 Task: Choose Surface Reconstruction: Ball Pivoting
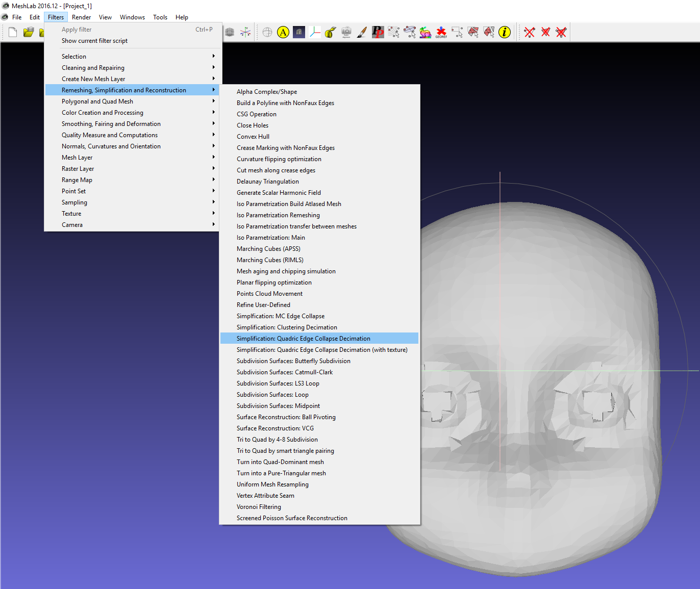[x=319, y=417]
